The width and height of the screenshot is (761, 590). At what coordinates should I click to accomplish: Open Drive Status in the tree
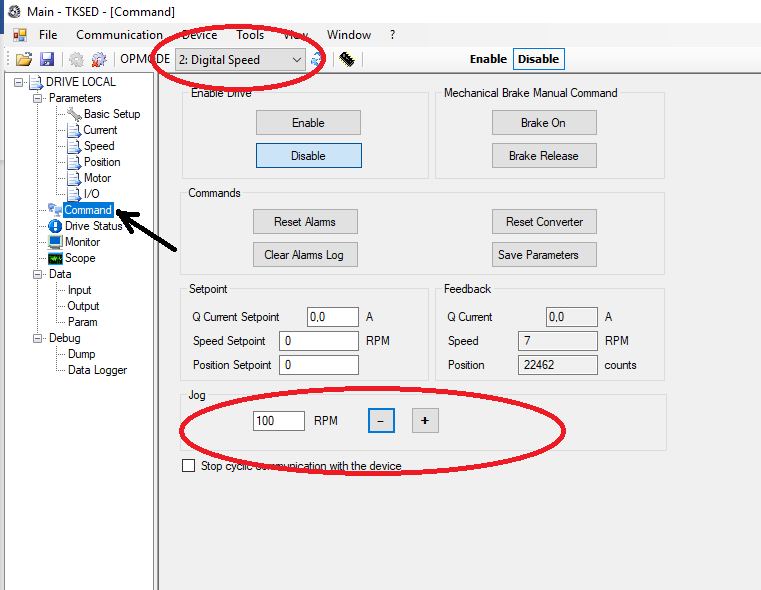[93, 226]
